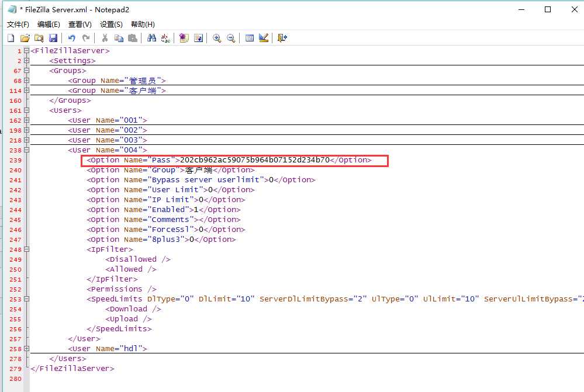Open the 文件(F) menu
This screenshot has height=392, width=584.
click(x=18, y=24)
